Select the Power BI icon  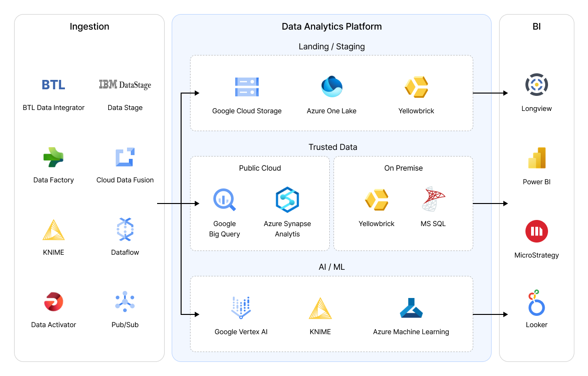tap(537, 158)
